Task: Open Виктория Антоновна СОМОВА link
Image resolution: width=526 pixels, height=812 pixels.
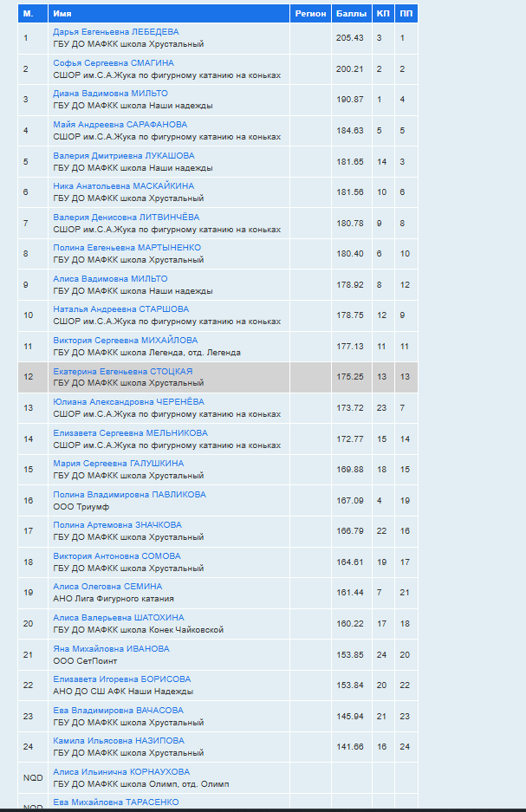Action: [117, 556]
